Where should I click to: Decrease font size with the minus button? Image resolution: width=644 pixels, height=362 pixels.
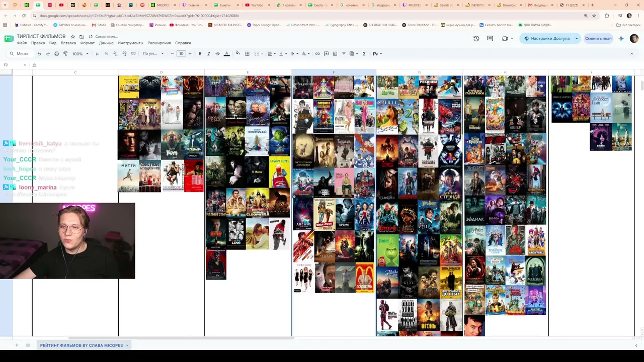pyautogui.click(x=172, y=54)
